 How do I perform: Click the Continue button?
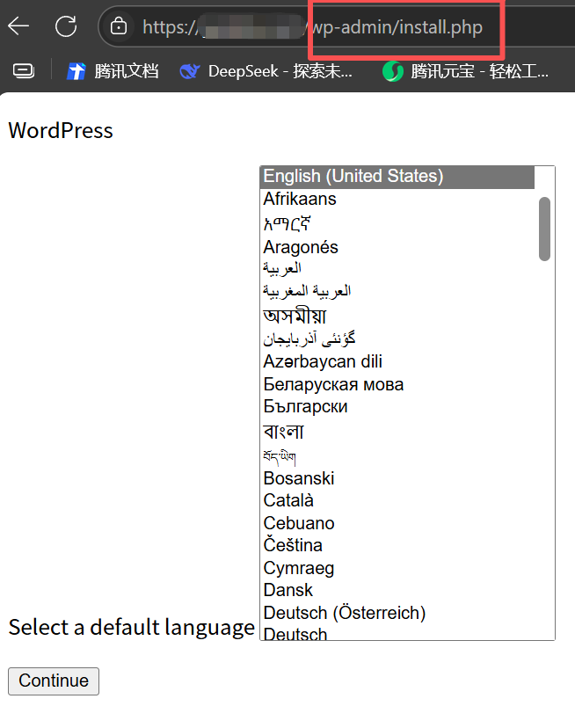tap(54, 681)
